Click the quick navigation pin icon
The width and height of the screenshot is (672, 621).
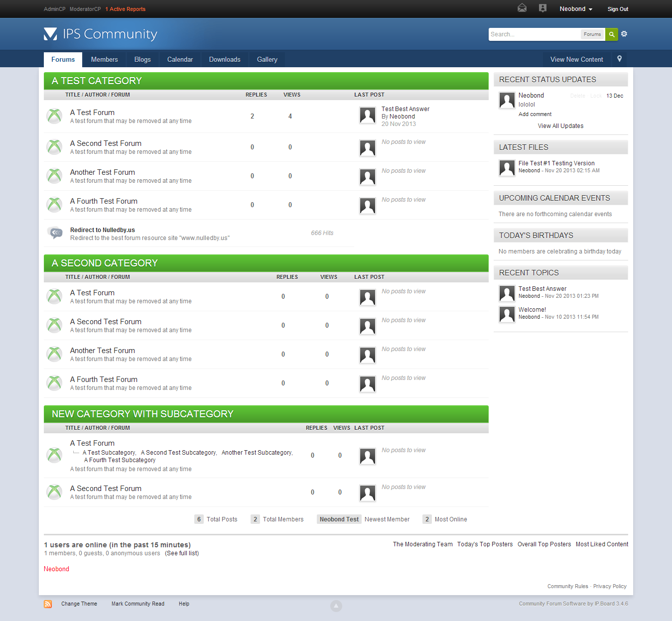(619, 59)
